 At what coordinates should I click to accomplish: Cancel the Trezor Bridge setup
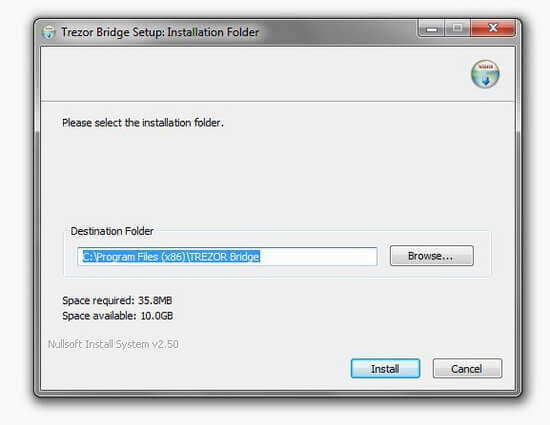tap(467, 368)
